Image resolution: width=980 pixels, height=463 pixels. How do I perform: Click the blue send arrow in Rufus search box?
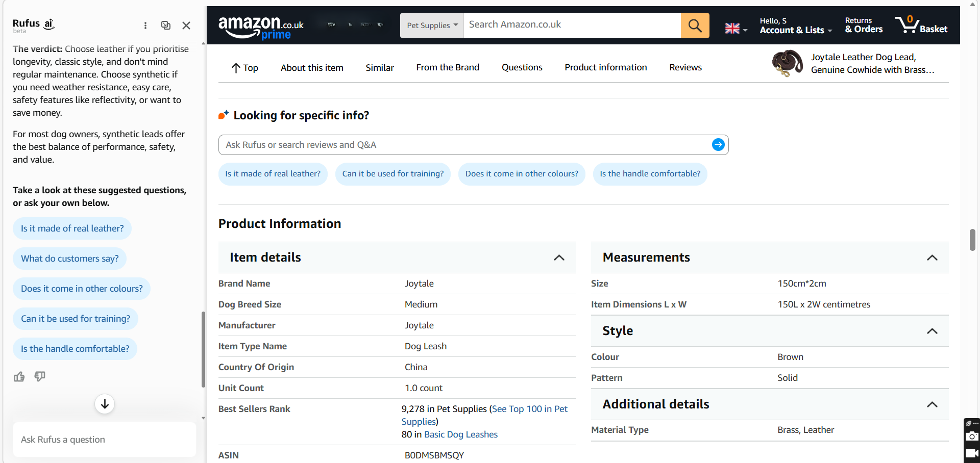[x=718, y=144]
